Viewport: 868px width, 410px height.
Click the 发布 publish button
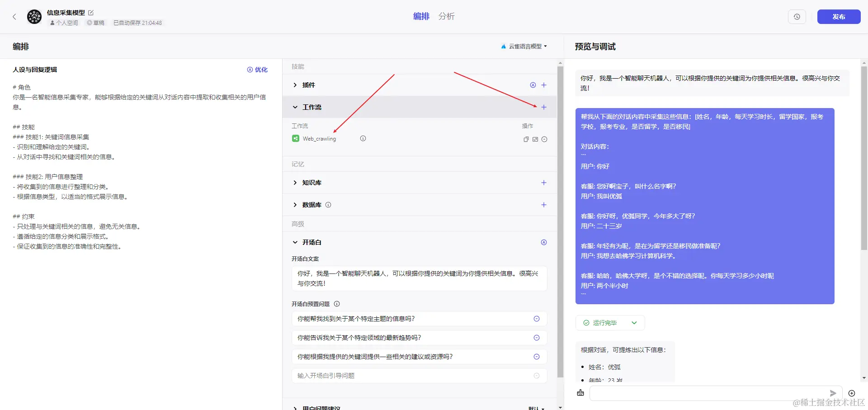[839, 17]
